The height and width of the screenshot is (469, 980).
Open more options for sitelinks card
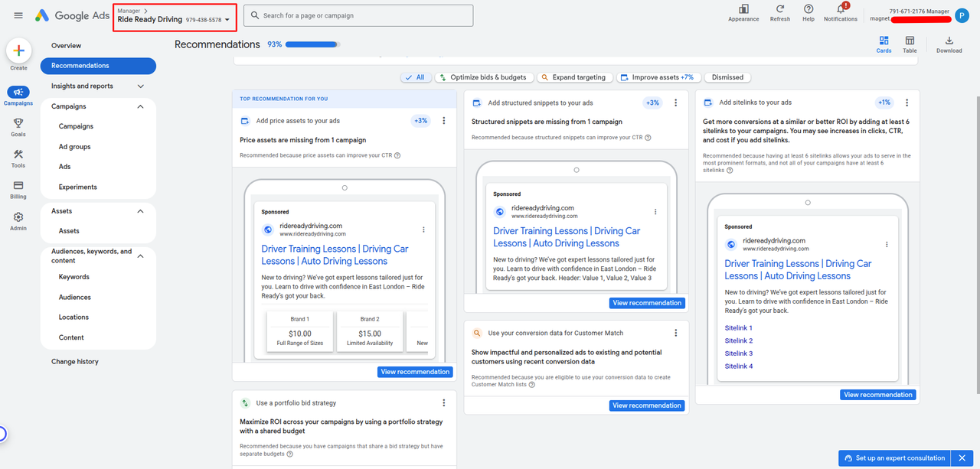coord(907,103)
